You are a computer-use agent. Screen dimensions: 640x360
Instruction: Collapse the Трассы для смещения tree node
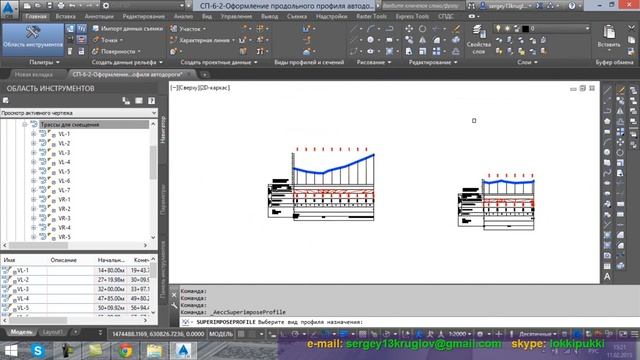[x=25, y=124]
